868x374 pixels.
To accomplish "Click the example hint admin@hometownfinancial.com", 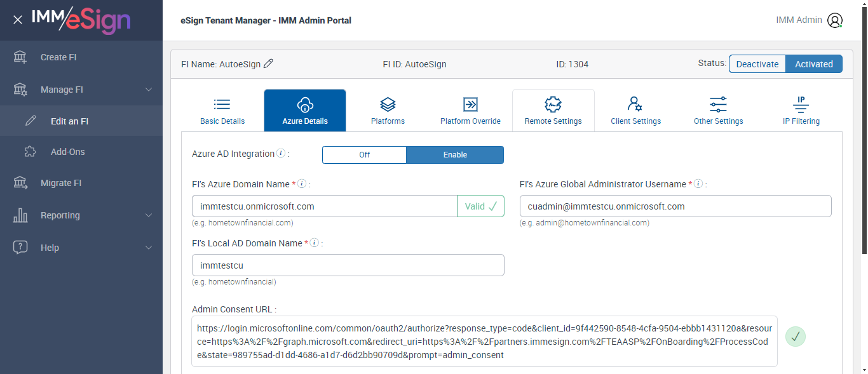I will (585, 223).
